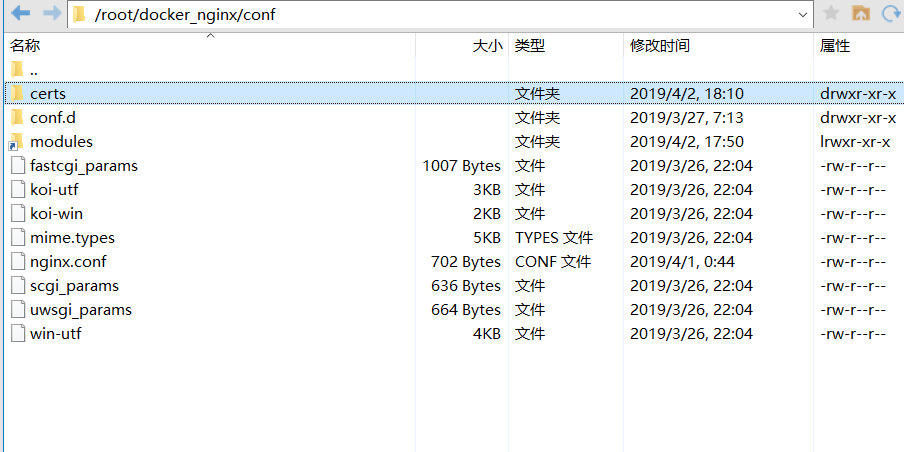Select the fastcgi_params file name
904x452 pixels.
(84, 166)
